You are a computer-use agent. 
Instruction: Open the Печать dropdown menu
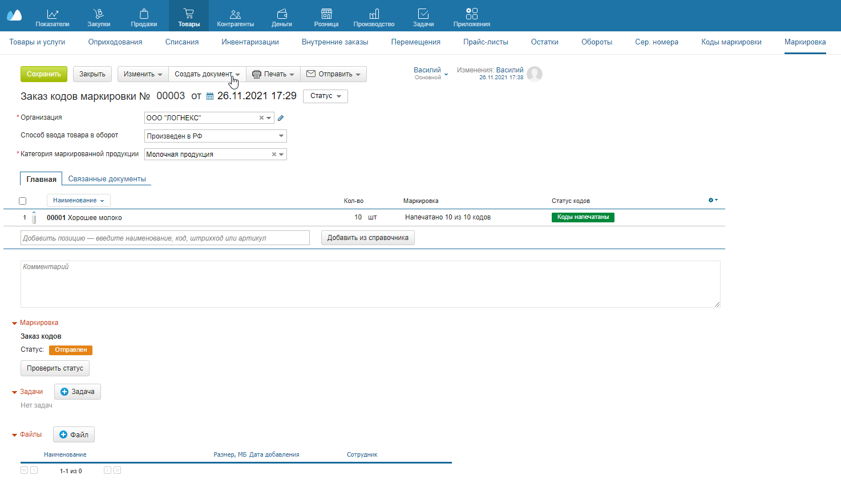point(273,74)
